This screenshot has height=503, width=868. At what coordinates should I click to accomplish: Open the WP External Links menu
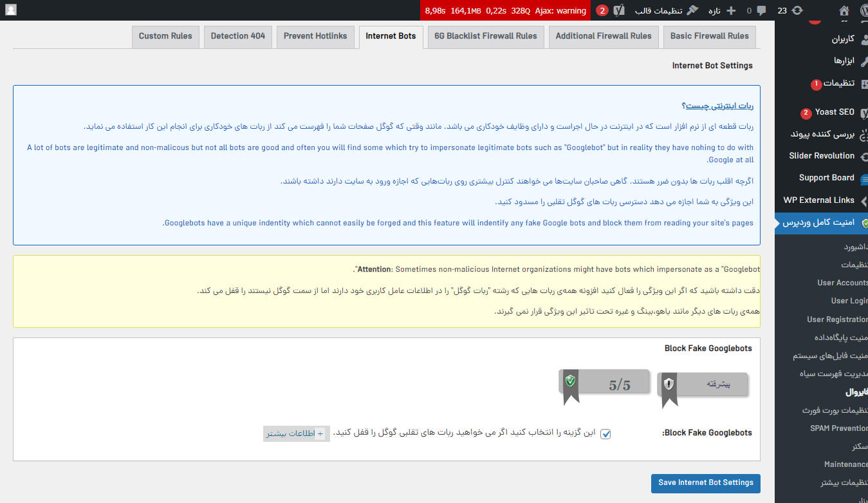(x=818, y=200)
